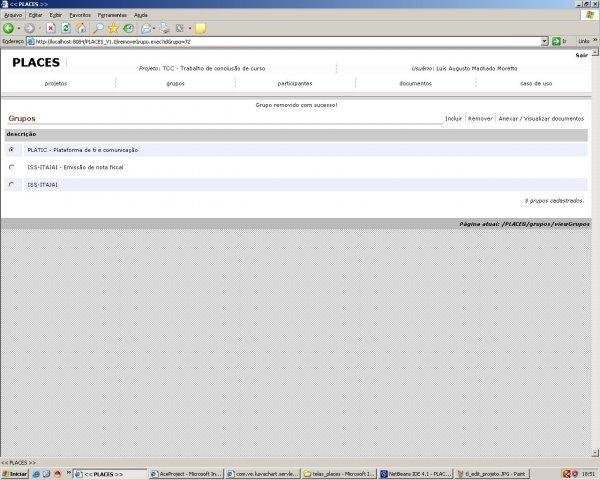Click the 3 grupos cadastrados text
This screenshot has height=480, width=600.
coord(554,201)
